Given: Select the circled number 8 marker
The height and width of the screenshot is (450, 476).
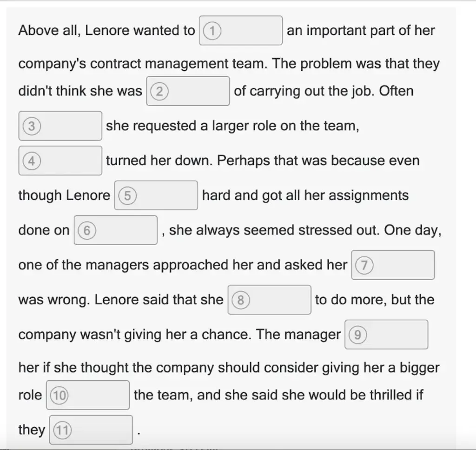Looking at the screenshot, I should tap(240, 300).
